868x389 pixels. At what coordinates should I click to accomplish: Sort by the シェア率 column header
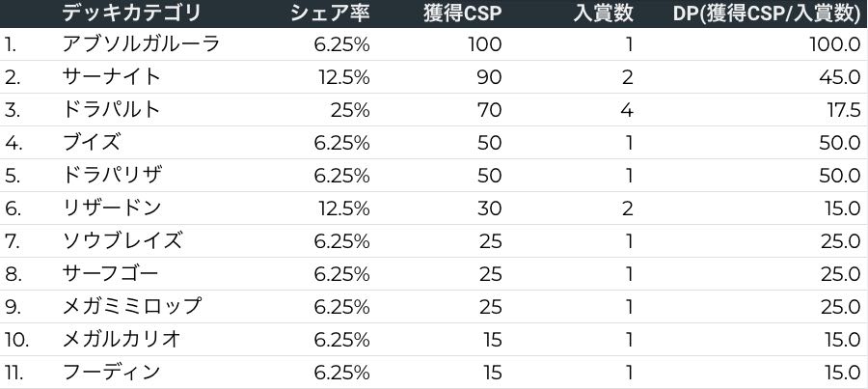tap(330, 14)
